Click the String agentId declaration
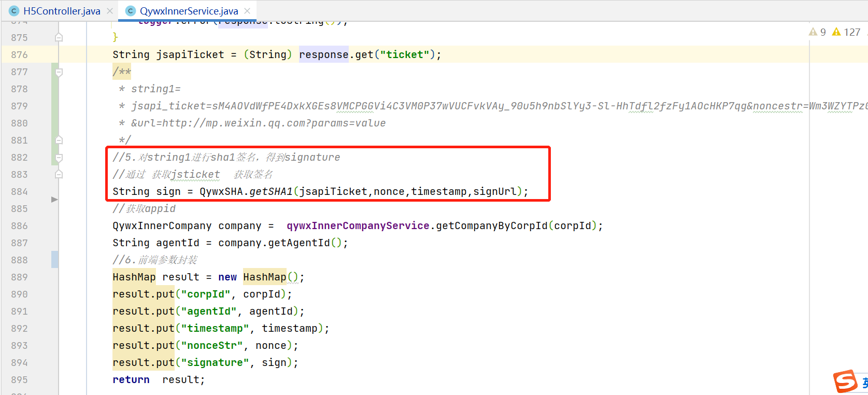The height and width of the screenshot is (395, 868). pyautogui.click(x=156, y=243)
